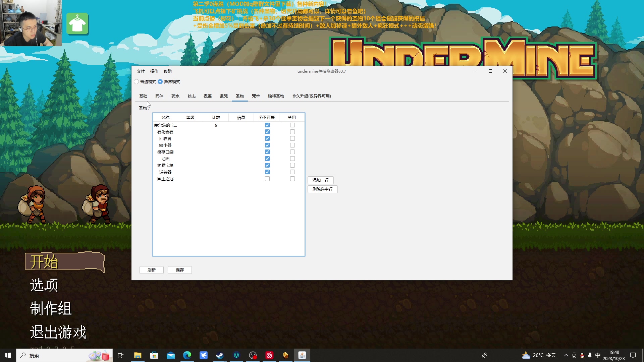This screenshot has height=362, width=644.
Task: Open the Mail app on the taskbar
Action: [170, 355]
